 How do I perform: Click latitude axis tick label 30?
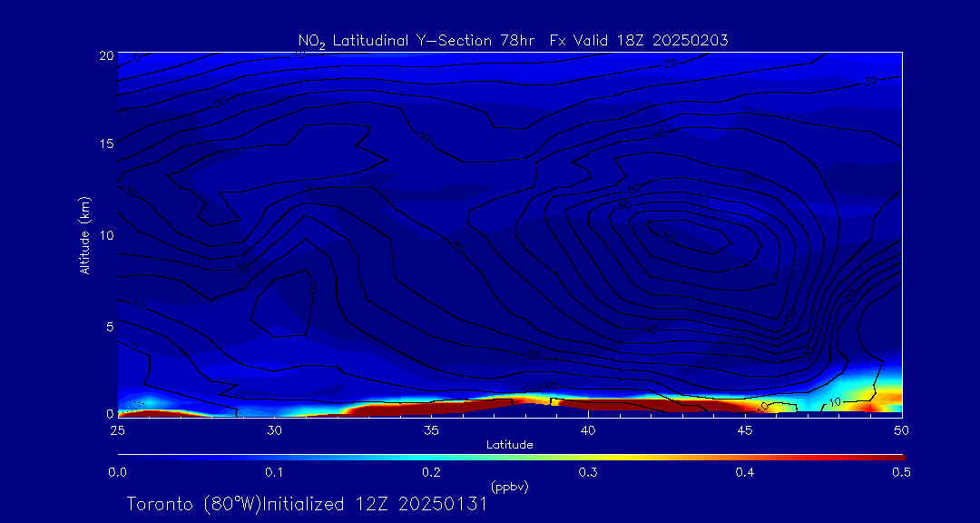(x=274, y=429)
